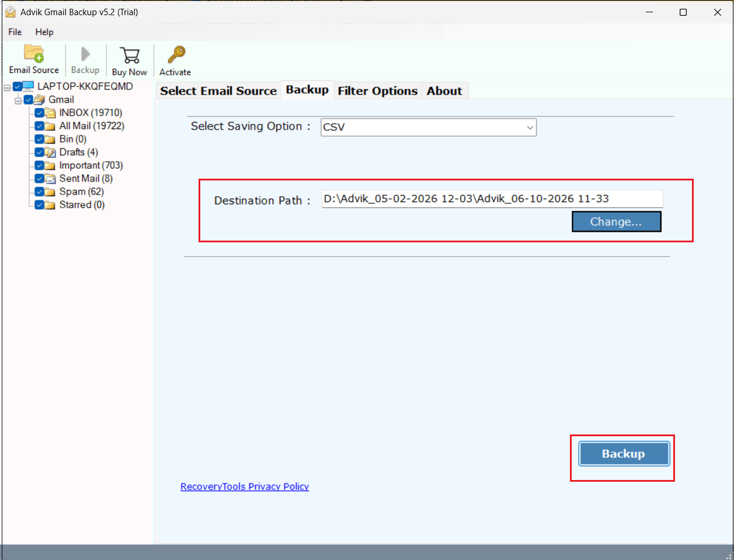Select the Spam (62) label
Viewport: 734px width, 560px height.
click(82, 192)
